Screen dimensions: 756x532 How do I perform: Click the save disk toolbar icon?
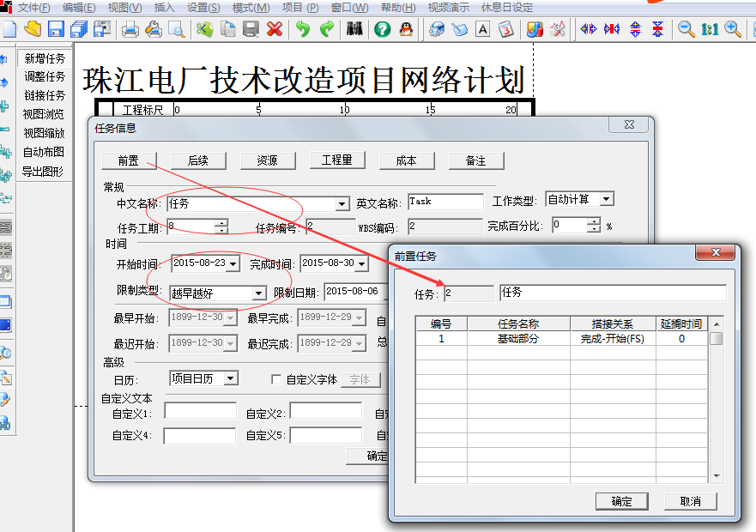56,29
